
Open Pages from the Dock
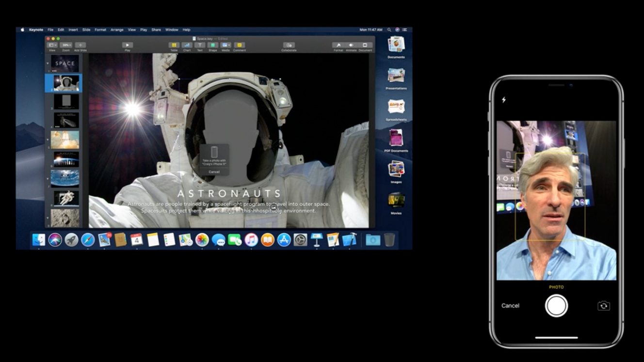(x=333, y=239)
